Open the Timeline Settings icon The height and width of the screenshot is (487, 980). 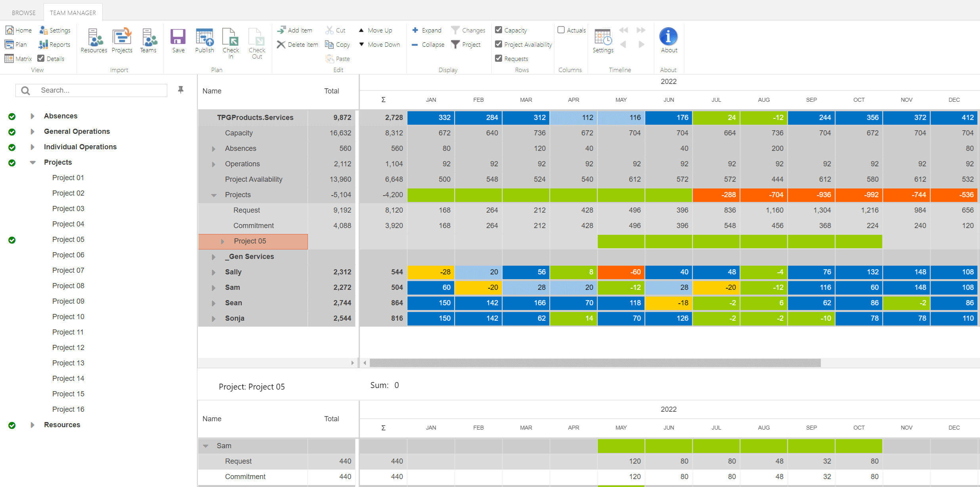tap(603, 40)
